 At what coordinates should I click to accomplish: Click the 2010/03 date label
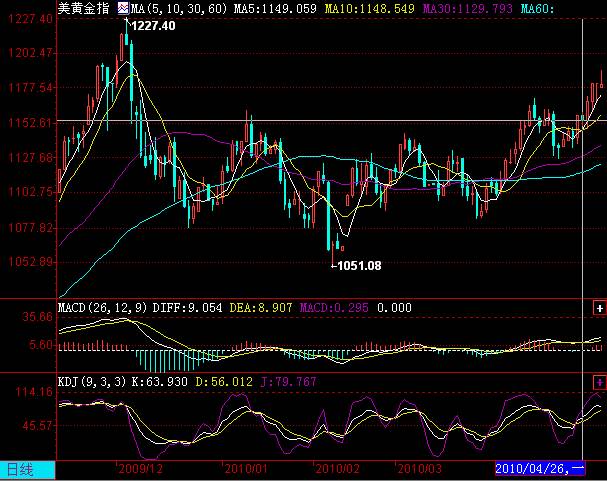coord(419,469)
